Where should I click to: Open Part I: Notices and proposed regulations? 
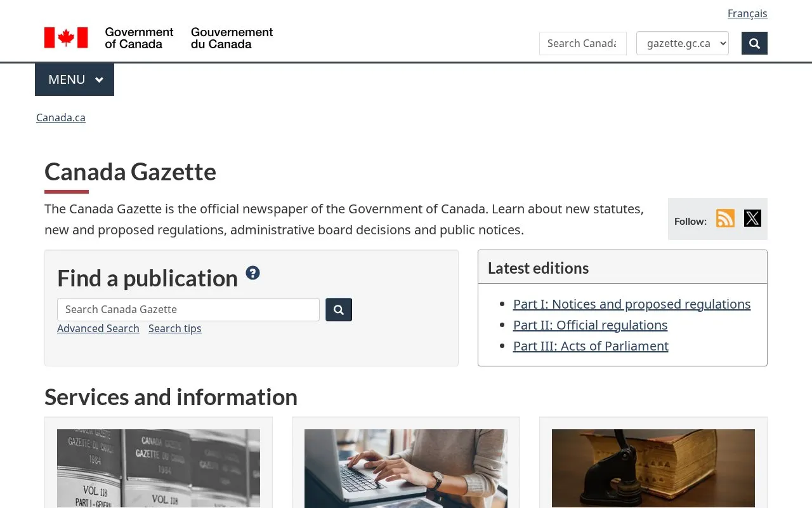[x=632, y=304]
